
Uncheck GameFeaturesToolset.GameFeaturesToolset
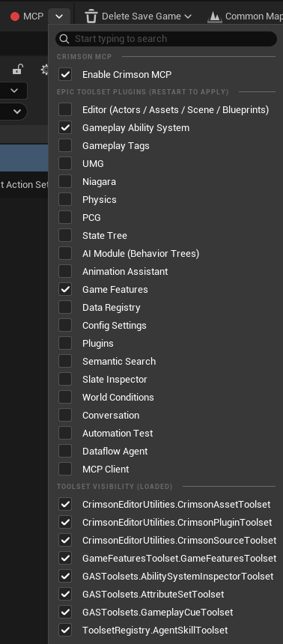point(65,559)
